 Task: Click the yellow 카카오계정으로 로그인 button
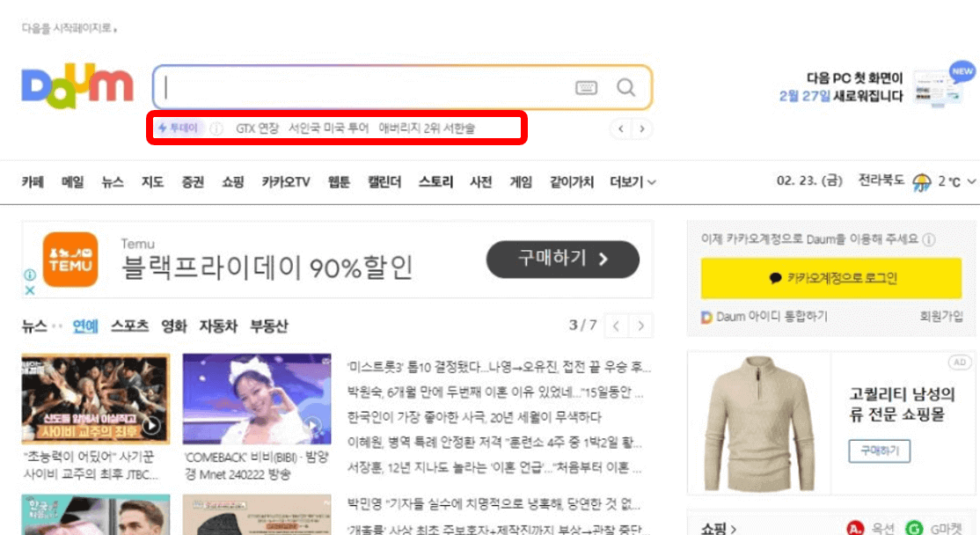click(x=832, y=278)
